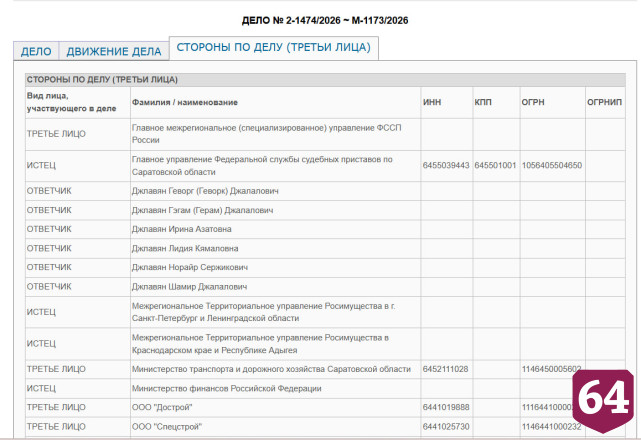
Task: Select Главное управление Федеральной службы судебных приставов row
Action: point(325,166)
